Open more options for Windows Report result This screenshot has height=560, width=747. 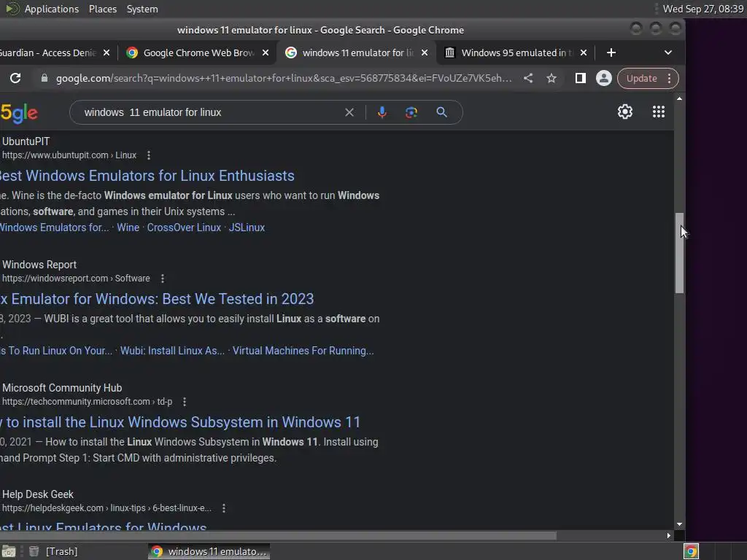coord(163,279)
